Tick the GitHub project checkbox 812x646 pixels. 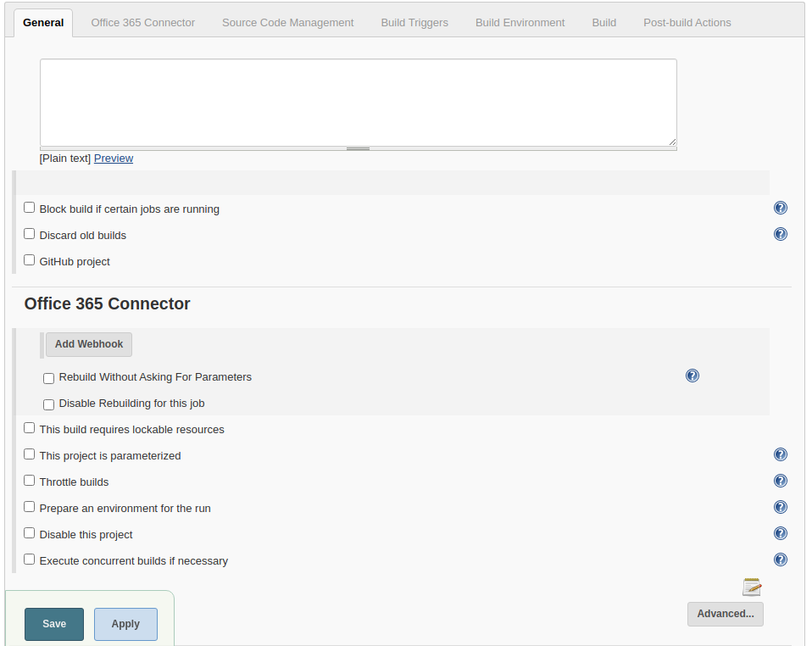pyautogui.click(x=30, y=260)
